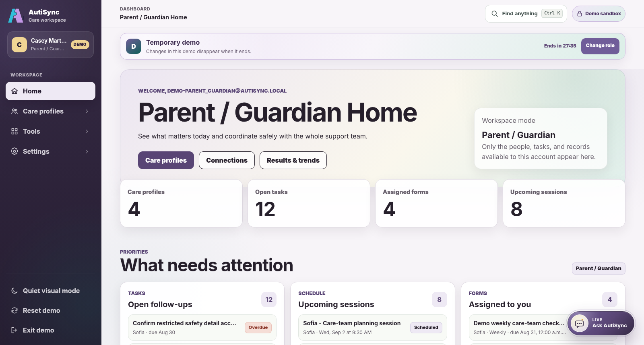644x345 pixels.
Task: Open Ask AutiSync live chat
Action: [601, 323]
